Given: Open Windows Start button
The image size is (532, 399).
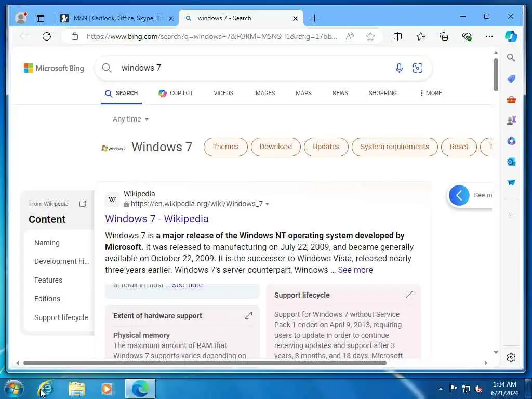Looking at the screenshot, I should pos(14,389).
